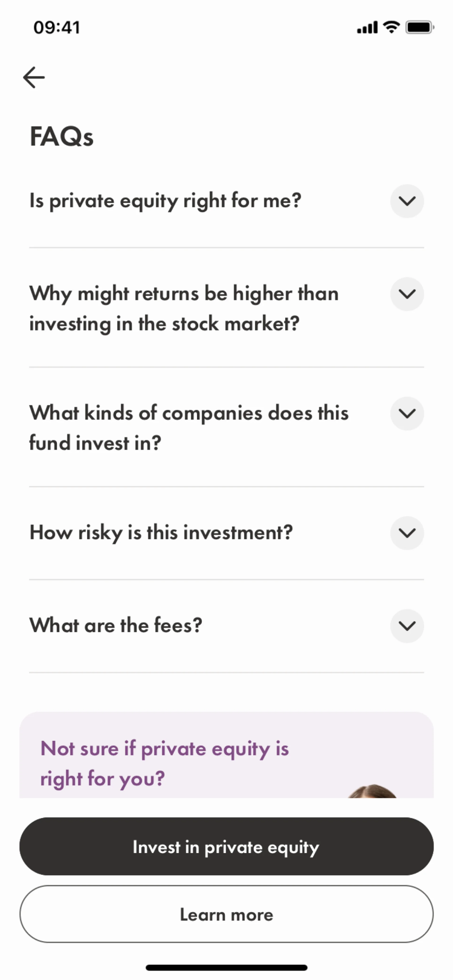Click the 'Invest in private equity' button
This screenshot has width=453, height=980.
(226, 847)
